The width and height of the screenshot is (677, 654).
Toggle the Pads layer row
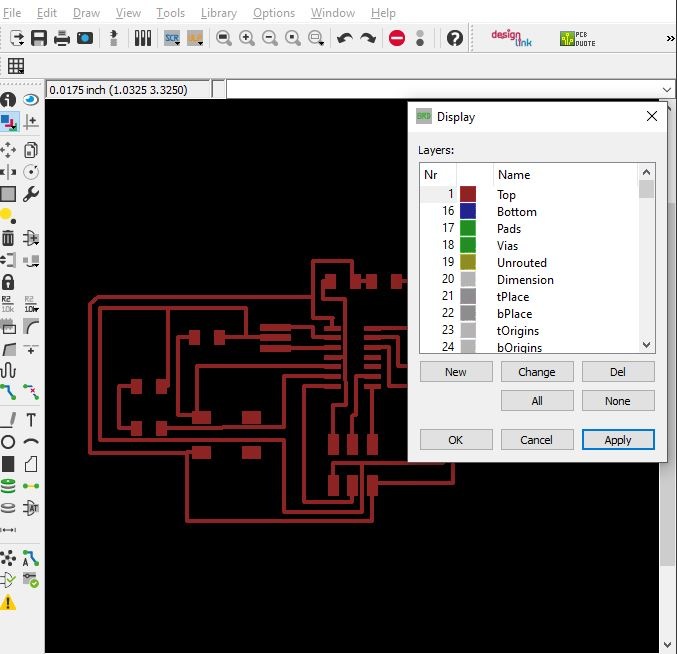528,228
